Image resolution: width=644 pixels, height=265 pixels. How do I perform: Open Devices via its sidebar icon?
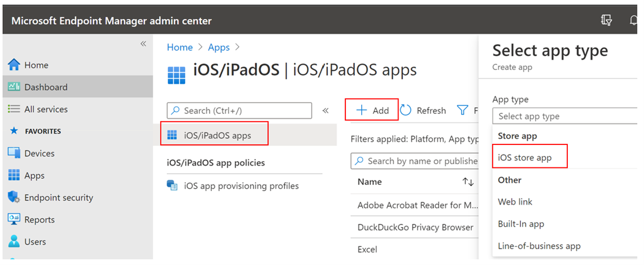[14, 153]
